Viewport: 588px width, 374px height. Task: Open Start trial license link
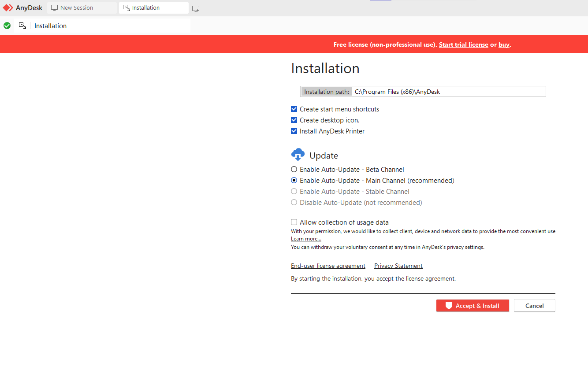pyautogui.click(x=463, y=44)
